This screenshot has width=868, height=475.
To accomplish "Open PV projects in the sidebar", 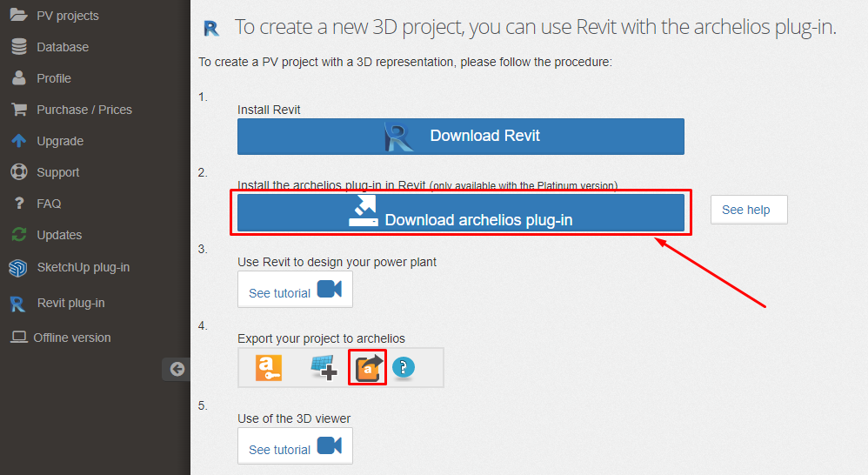I will (68, 16).
